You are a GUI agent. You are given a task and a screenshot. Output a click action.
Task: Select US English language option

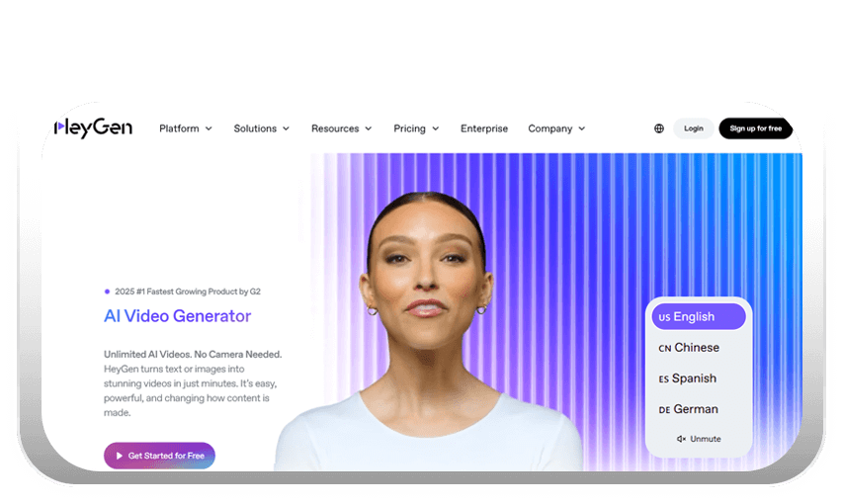point(699,317)
